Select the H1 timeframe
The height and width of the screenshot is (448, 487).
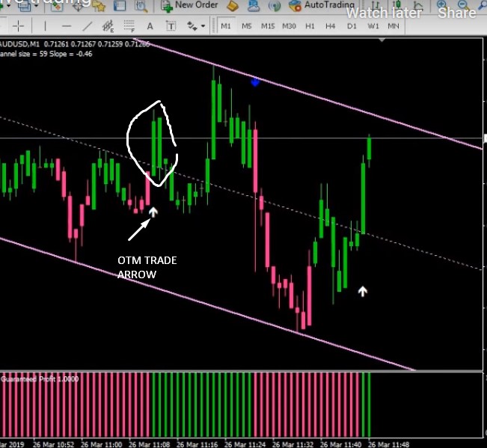[x=310, y=26]
